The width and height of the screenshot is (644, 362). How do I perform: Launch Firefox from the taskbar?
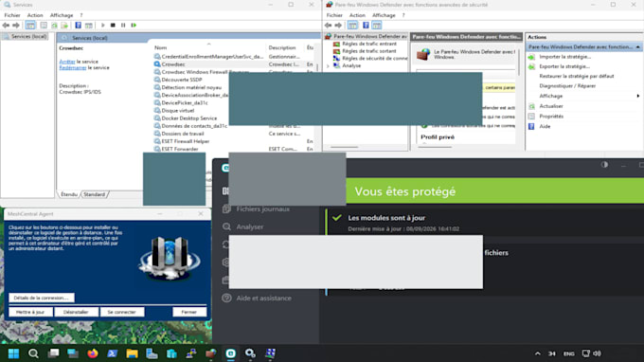tap(93, 353)
